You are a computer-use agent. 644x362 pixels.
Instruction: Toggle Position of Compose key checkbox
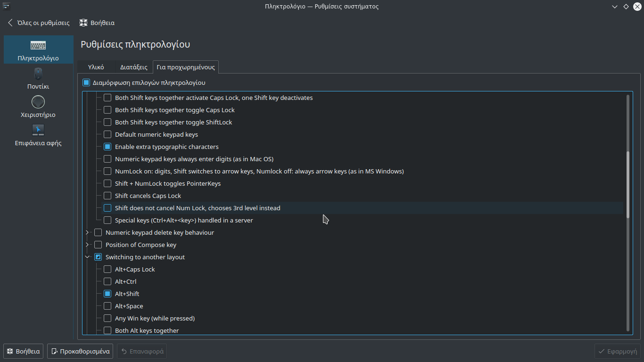click(98, 245)
